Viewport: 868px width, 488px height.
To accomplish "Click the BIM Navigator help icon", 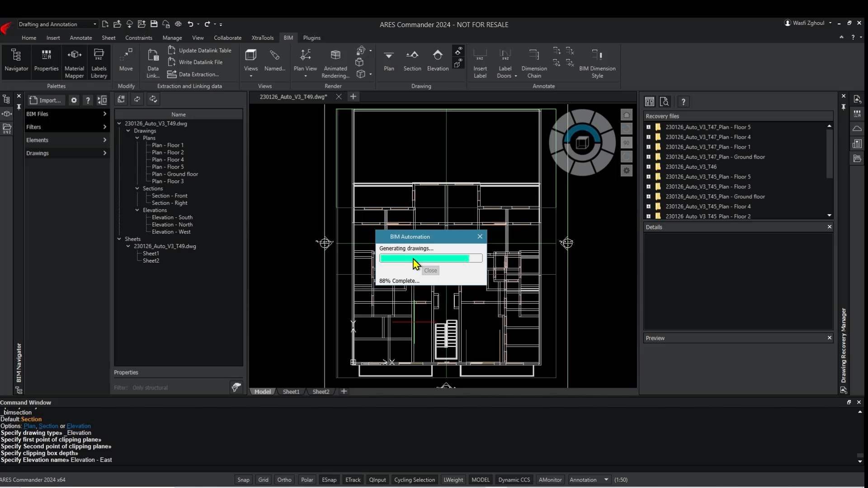I will coord(88,100).
